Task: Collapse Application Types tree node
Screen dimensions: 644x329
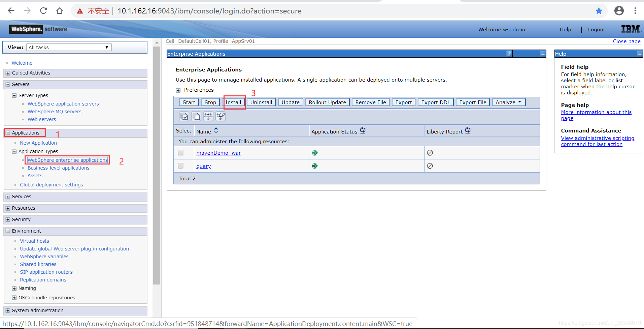Action: [14, 152]
